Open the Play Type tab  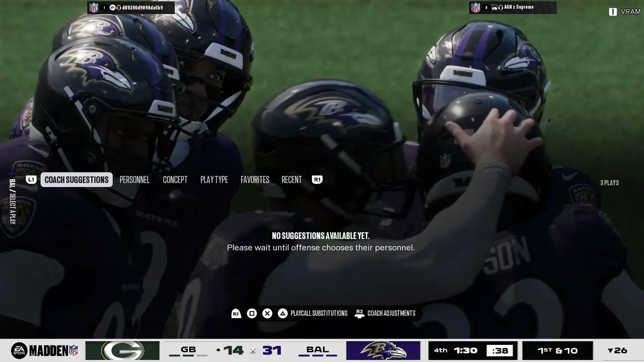click(x=214, y=179)
